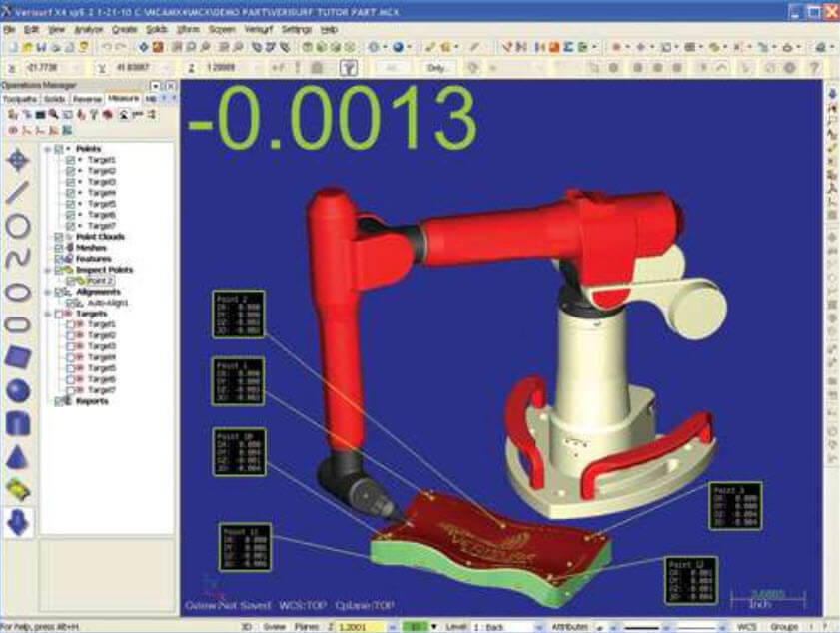Open the Solids menu
This screenshot has height=633, width=840.
click(157, 30)
